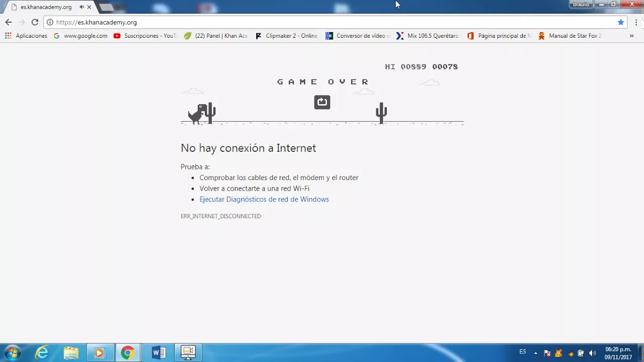
Task: Open the Chrome menu three dots
Action: click(x=636, y=22)
